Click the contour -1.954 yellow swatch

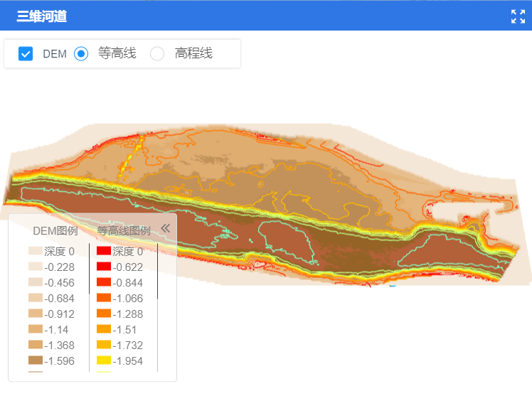[x=104, y=360]
